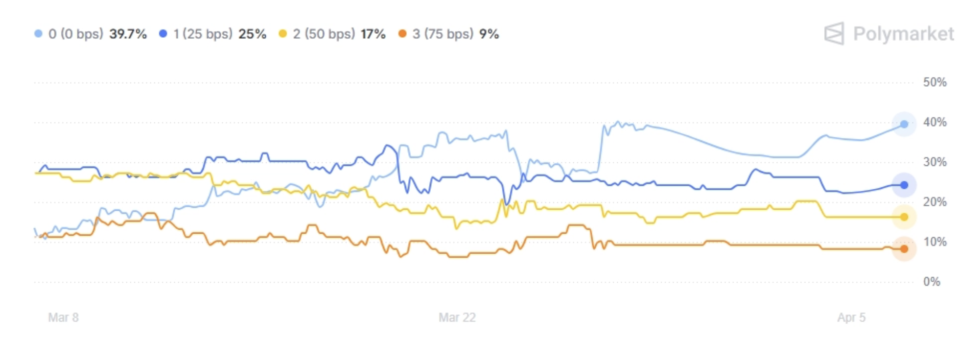Viewport: 980px width, 345px height.
Task: Click the orange line's endpoint marker
Action: pos(904,249)
